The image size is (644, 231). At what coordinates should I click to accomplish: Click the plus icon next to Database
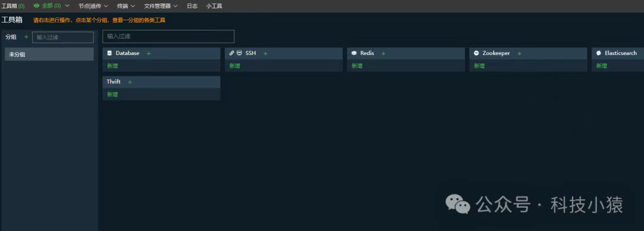148,54
